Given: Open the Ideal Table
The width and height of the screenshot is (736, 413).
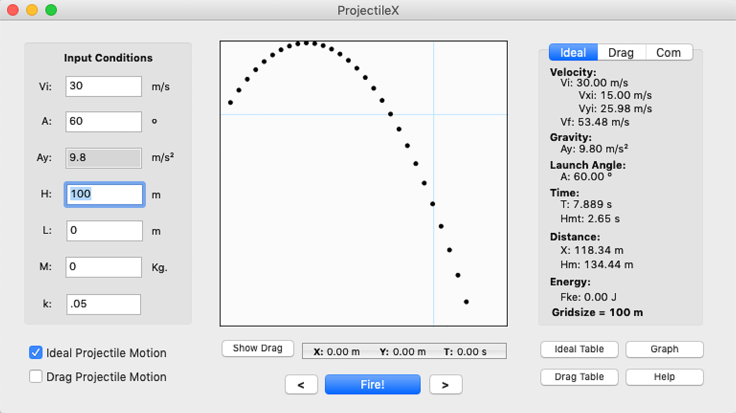Looking at the screenshot, I should pyautogui.click(x=579, y=350).
